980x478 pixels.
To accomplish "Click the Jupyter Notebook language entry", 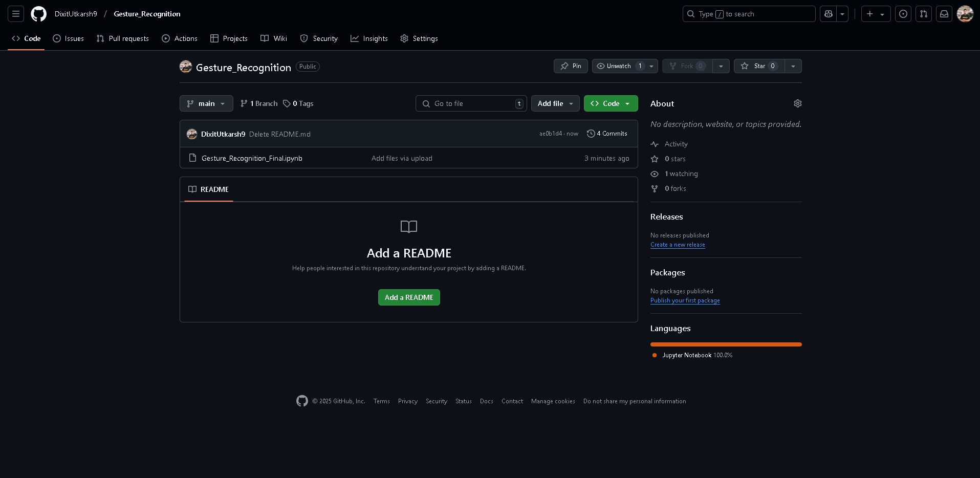I will point(692,355).
